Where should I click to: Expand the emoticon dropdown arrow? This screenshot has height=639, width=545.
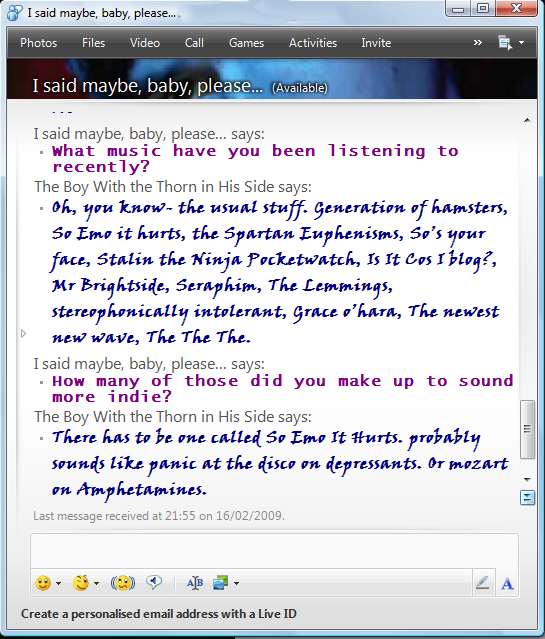coord(58,584)
